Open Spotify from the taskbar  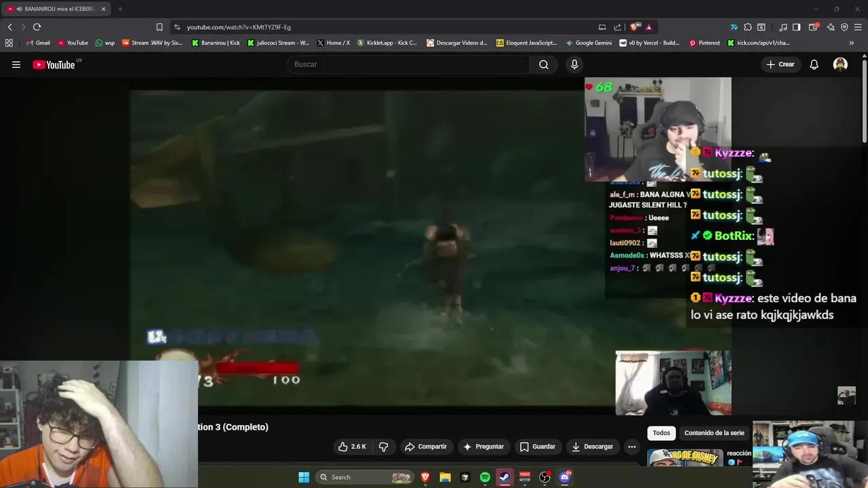pyautogui.click(x=485, y=477)
